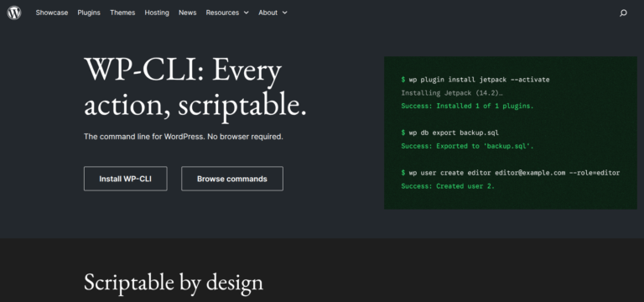Image resolution: width=644 pixels, height=302 pixels.
Task: Click the Browse commands button
Action: coord(232,179)
